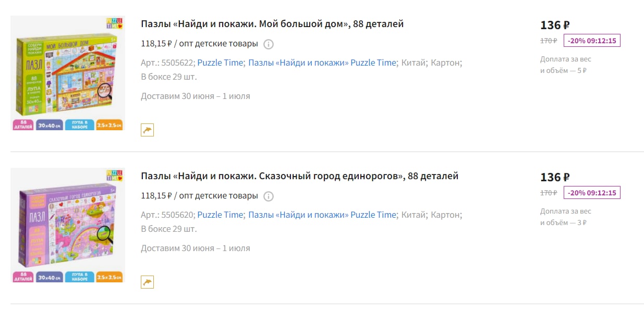644x311 pixels.
Task: Open Мой большой дом puzzle thumbnail
Action: (67, 73)
